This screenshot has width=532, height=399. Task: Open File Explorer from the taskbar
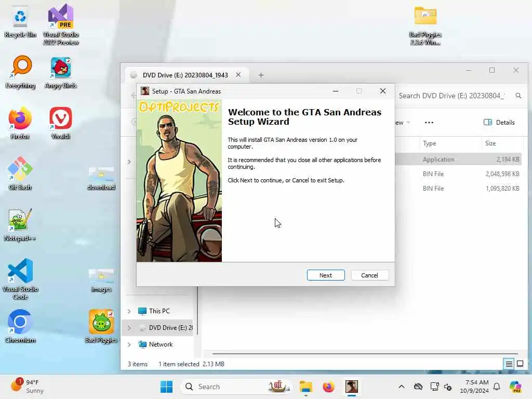[x=305, y=387]
